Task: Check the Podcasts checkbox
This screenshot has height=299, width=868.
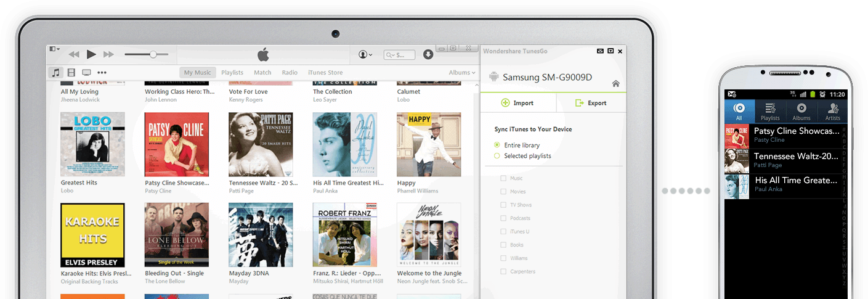Action: point(503,218)
